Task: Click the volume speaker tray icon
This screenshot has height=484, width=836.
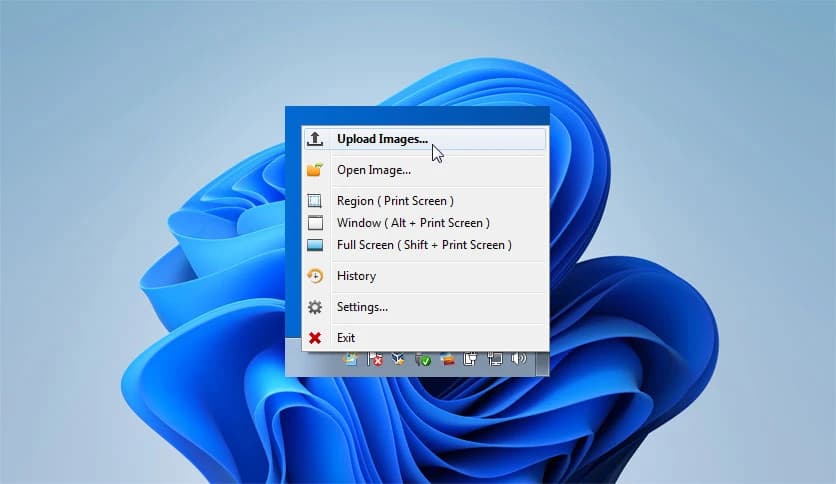Action: [x=518, y=358]
